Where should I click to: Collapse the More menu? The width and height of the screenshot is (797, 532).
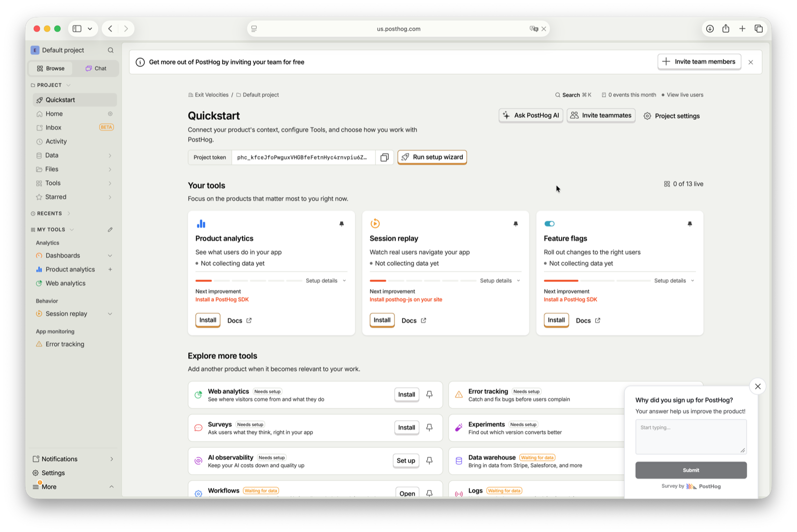73,487
